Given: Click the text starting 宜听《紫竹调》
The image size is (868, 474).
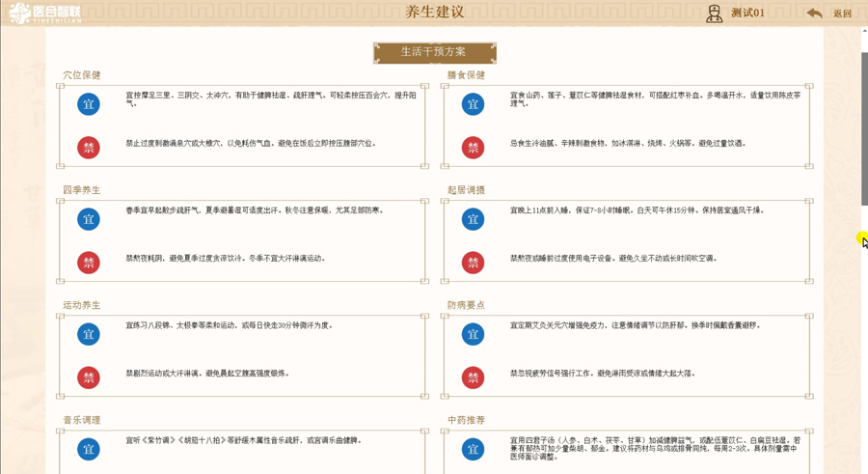Looking at the screenshot, I should [244, 441].
